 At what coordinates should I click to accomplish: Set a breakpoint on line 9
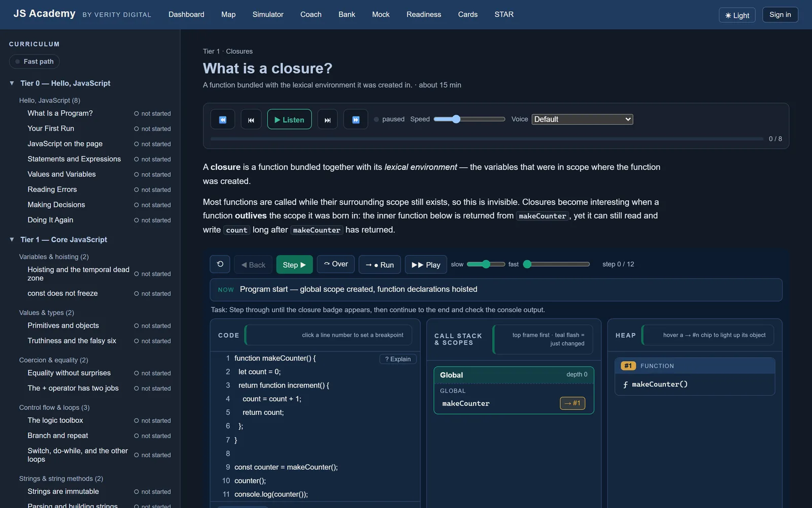tap(228, 467)
